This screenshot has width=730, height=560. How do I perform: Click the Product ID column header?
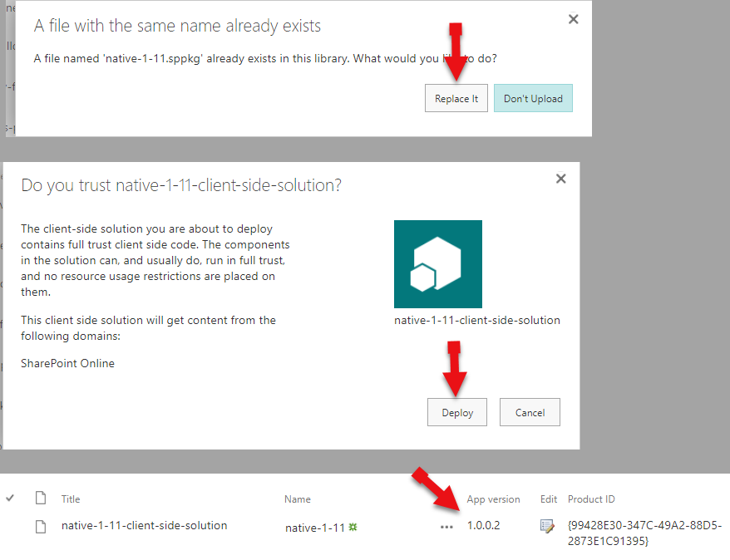(x=591, y=499)
